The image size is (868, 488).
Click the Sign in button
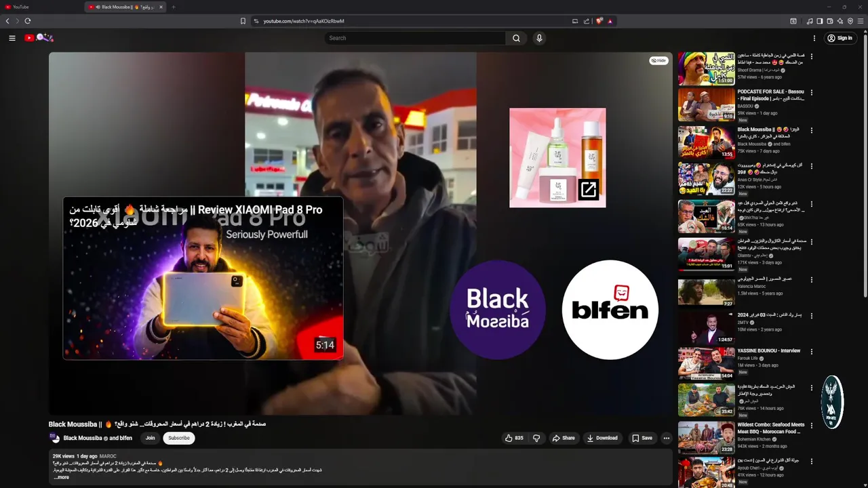(x=840, y=38)
